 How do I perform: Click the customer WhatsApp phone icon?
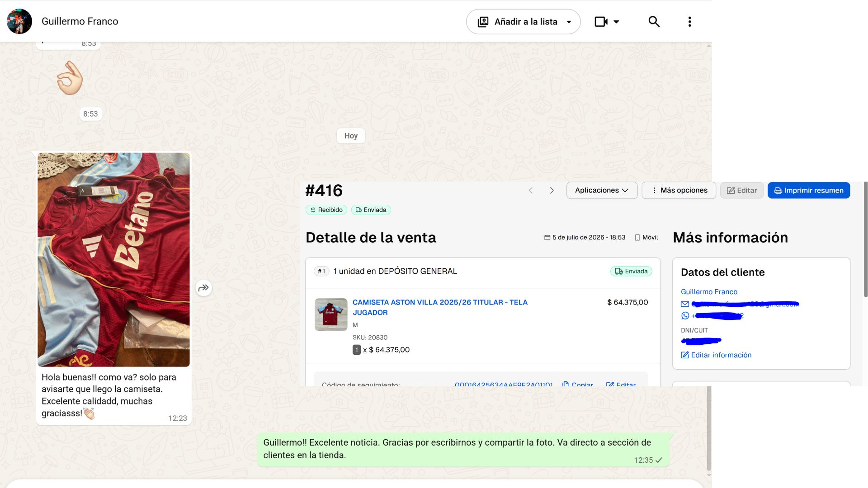click(x=685, y=316)
